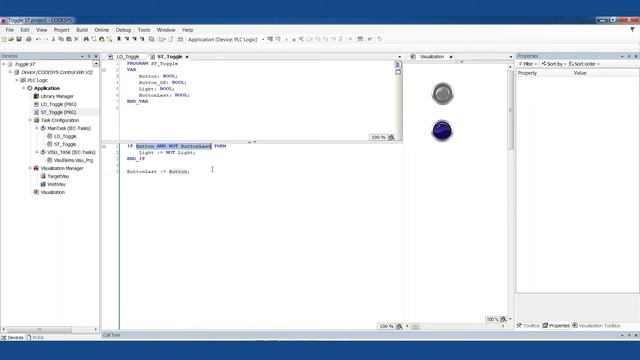Close the Devices panel
The width and height of the screenshot is (640, 360).
96,56
